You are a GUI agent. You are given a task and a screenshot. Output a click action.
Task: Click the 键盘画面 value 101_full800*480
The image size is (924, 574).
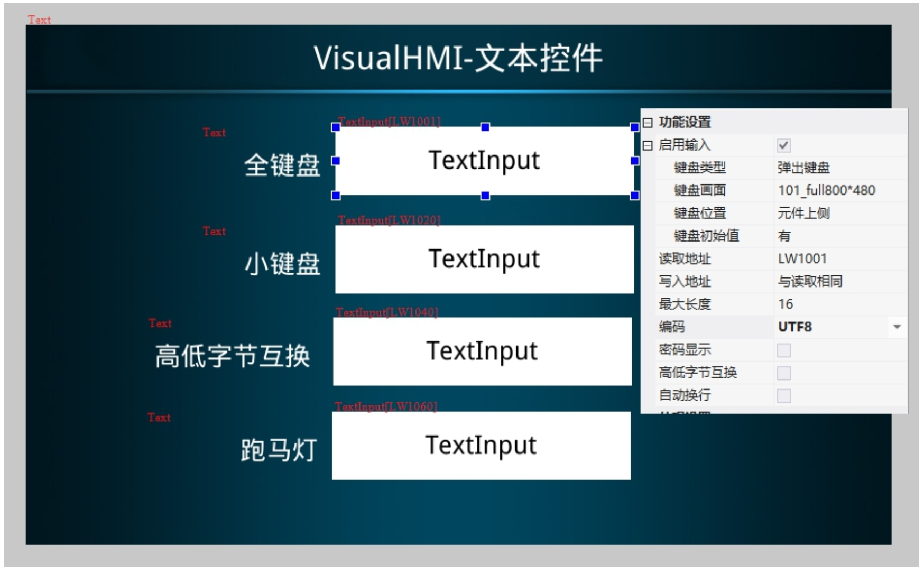(826, 190)
